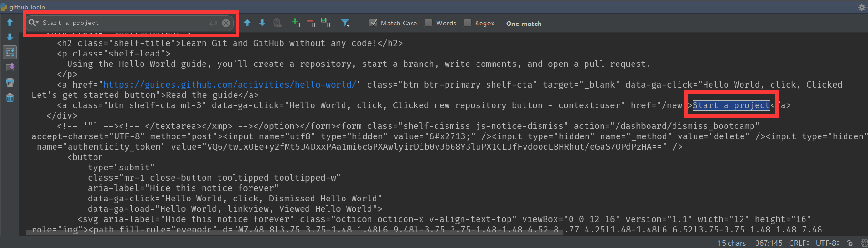Open the guides.github.com hello-world link

(230, 85)
